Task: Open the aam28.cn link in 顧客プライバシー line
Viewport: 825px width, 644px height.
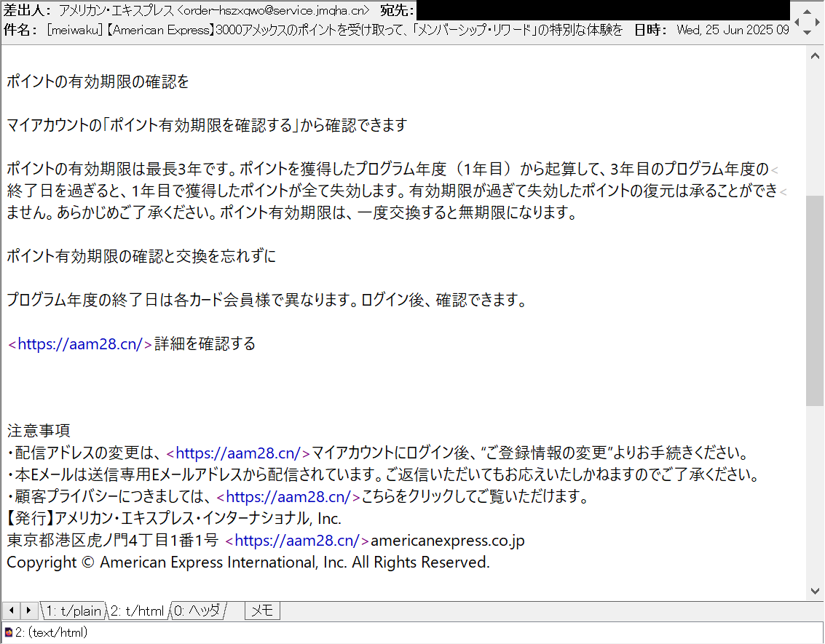Action: pos(288,496)
